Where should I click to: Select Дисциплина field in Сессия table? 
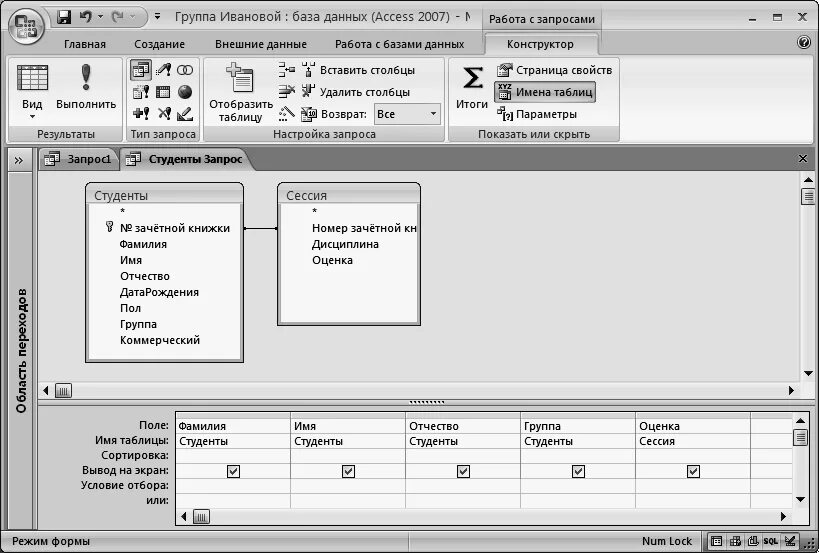345,244
